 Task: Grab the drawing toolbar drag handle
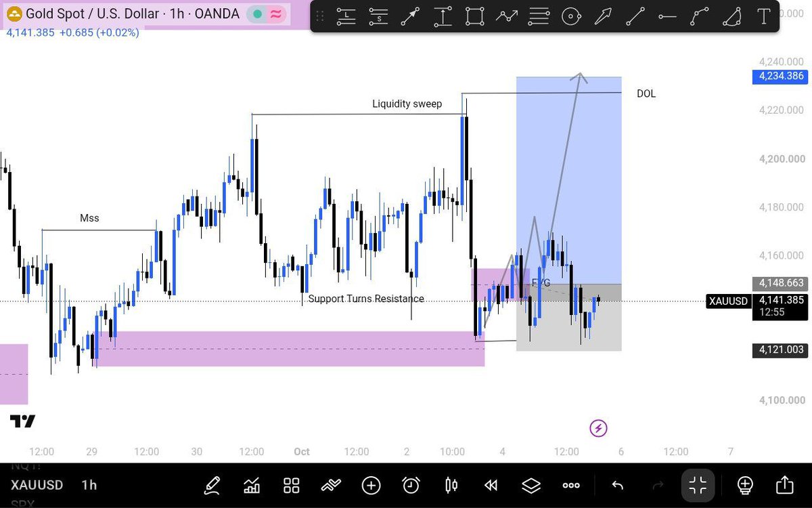tap(320, 16)
